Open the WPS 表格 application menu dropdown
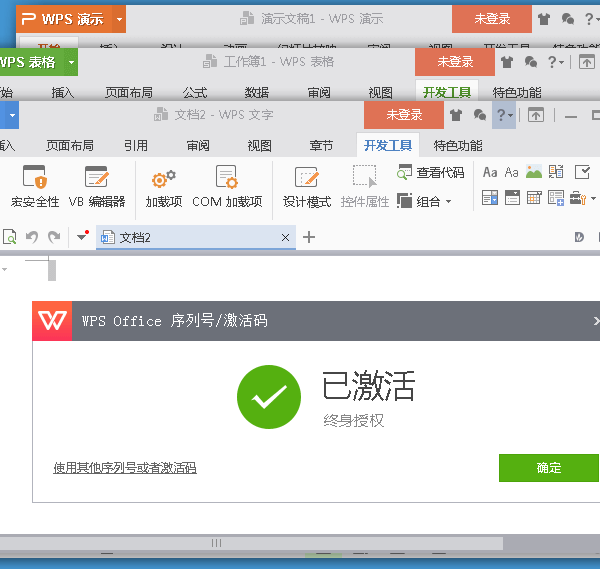The height and width of the screenshot is (569, 600). pos(71,63)
